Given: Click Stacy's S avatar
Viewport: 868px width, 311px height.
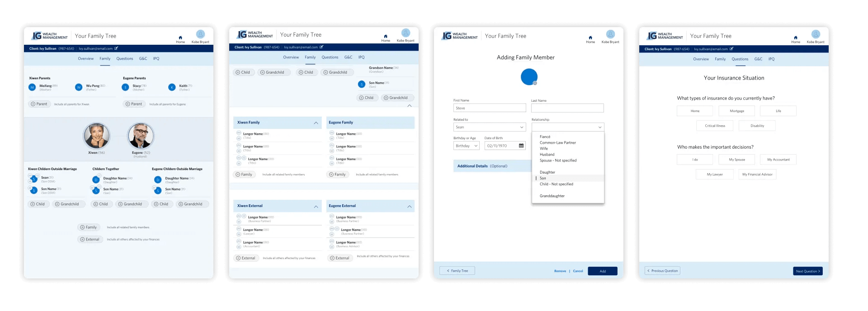Looking at the screenshot, I should pyautogui.click(x=125, y=87).
